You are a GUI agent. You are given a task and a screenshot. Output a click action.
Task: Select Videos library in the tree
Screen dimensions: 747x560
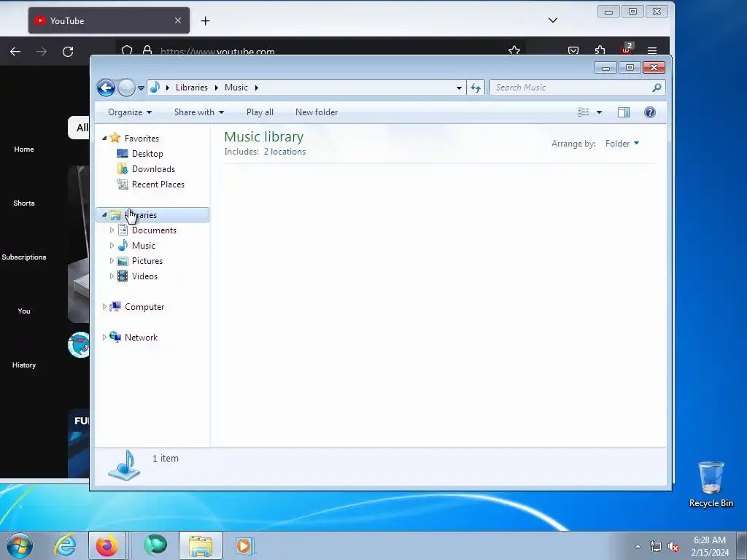point(144,276)
